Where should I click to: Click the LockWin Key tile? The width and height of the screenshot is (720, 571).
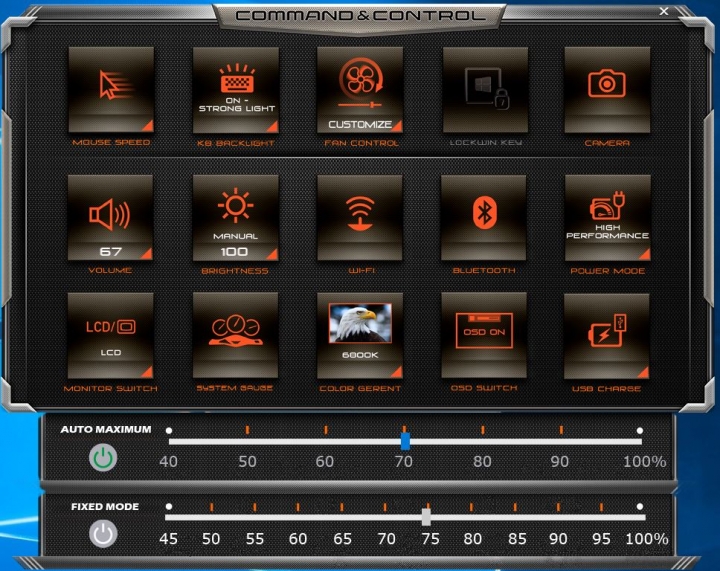point(484,89)
